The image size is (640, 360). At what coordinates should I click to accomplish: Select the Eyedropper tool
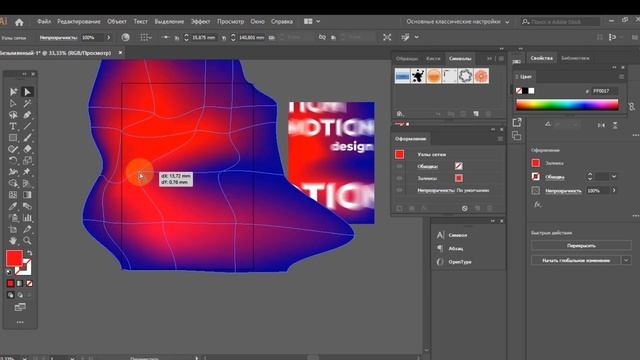(13, 206)
